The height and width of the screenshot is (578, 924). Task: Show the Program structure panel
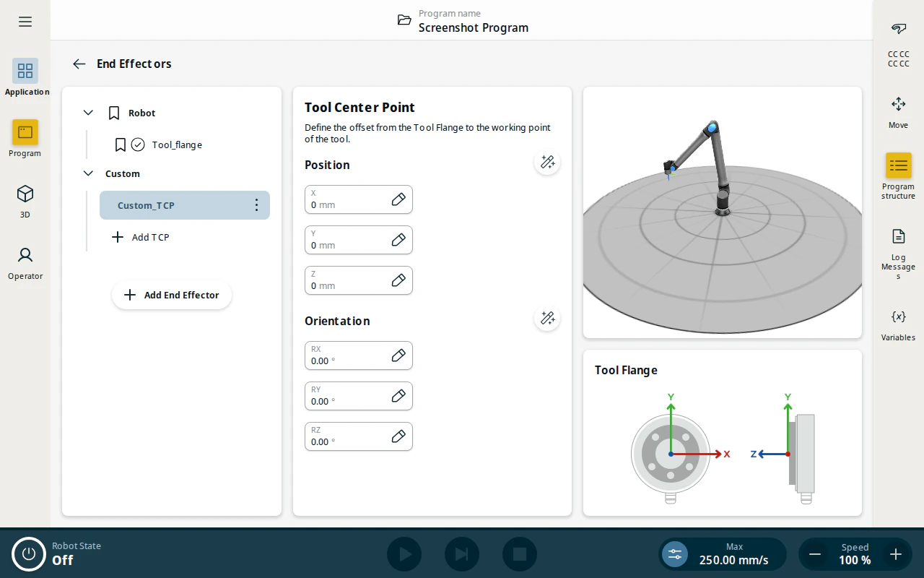point(898,176)
